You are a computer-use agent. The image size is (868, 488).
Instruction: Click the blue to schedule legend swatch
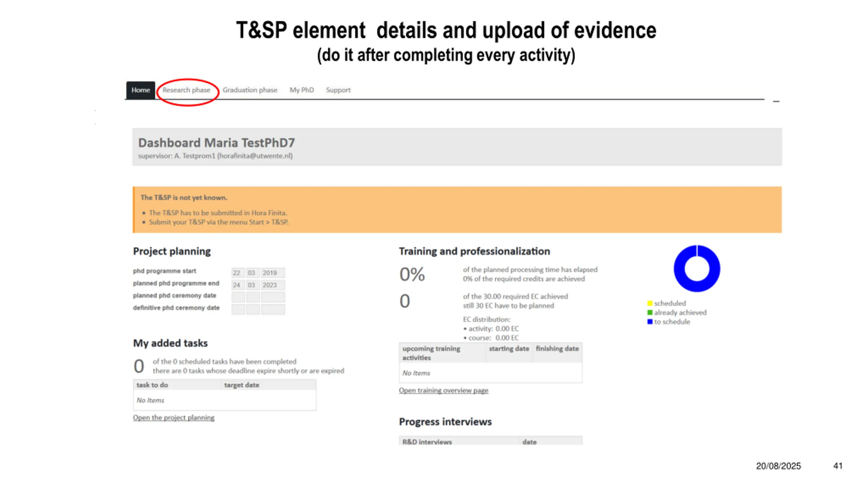650,322
